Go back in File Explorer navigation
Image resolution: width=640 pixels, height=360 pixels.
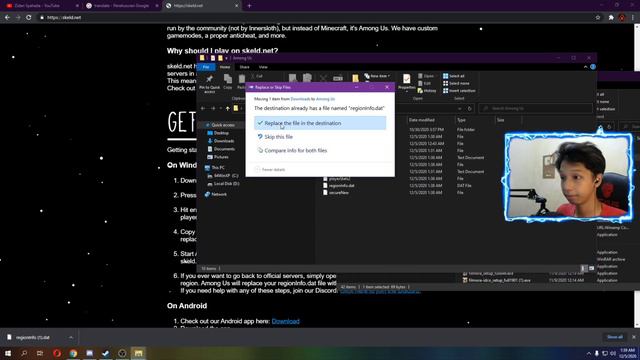[203, 109]
